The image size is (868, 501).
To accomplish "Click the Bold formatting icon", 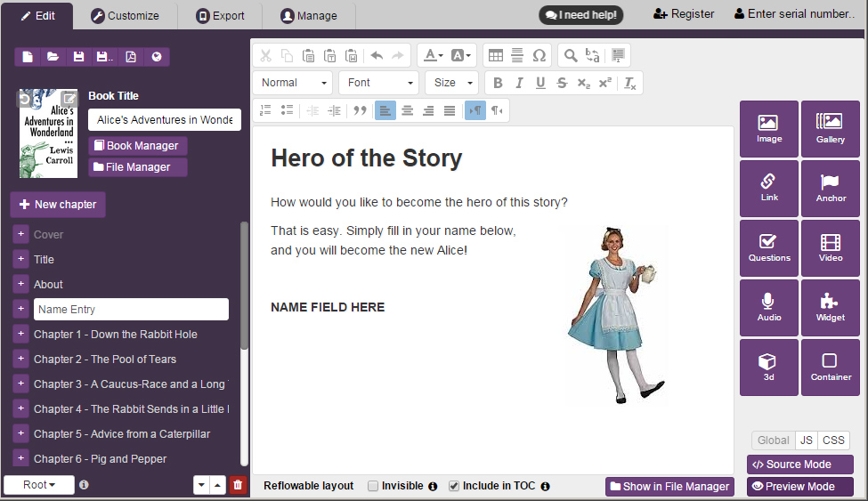I will 498,83.
